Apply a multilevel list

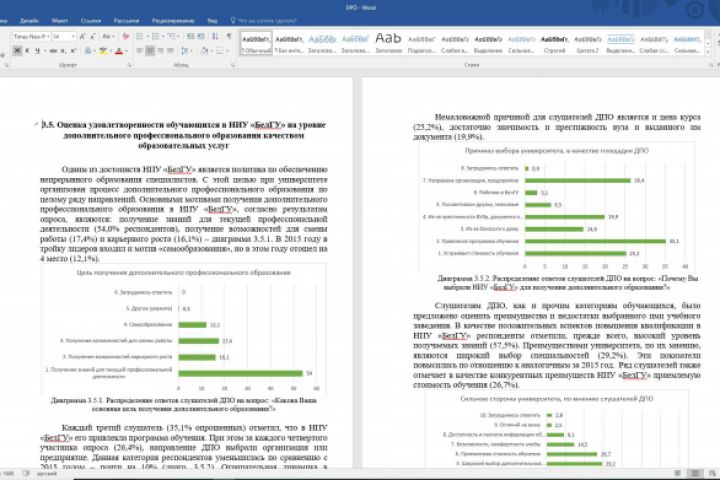tap(171, 36)
